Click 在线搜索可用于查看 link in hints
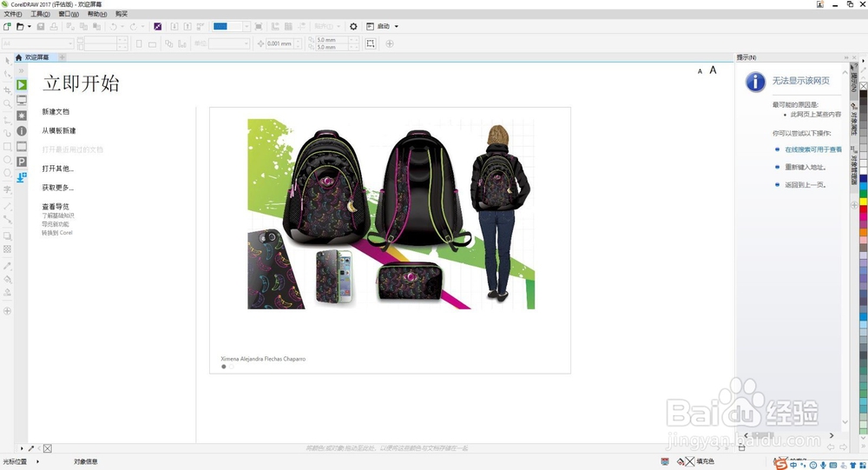Screen dimensions: 868x470 point(813,149)
